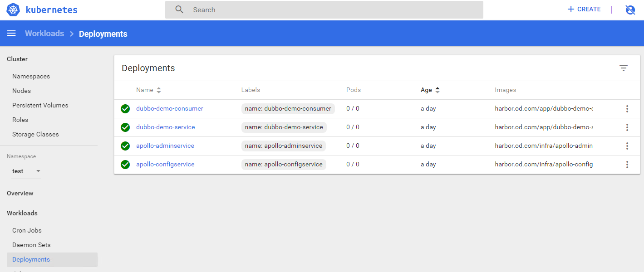Screen dimensions: 644x272
Task: Click image harbor.od.com/infra/apollo-admin text
Action: 544,146
